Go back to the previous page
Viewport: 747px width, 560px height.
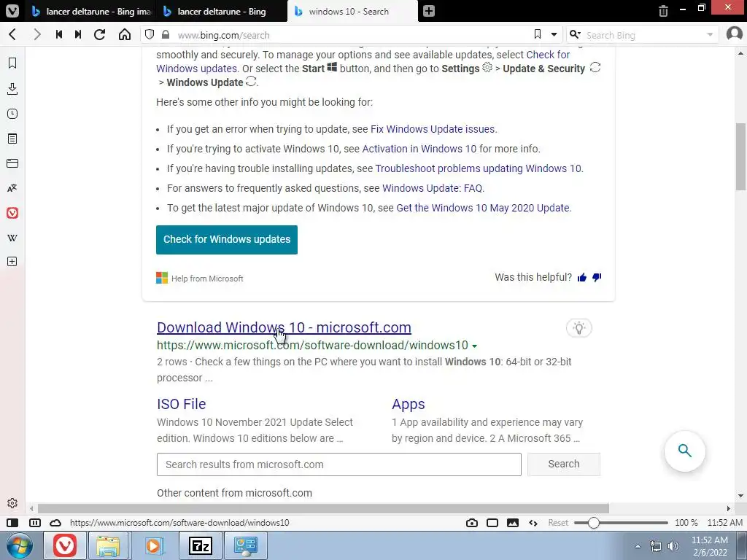tap(12, 34)
